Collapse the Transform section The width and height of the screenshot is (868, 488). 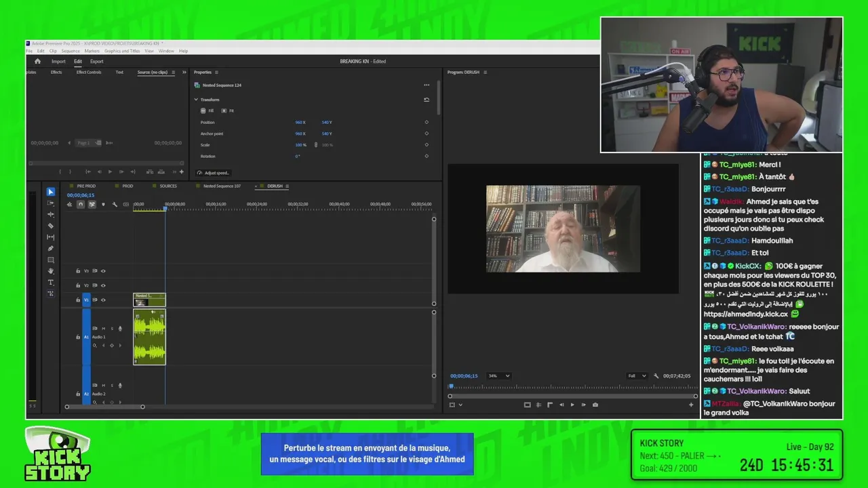point(196,100)
